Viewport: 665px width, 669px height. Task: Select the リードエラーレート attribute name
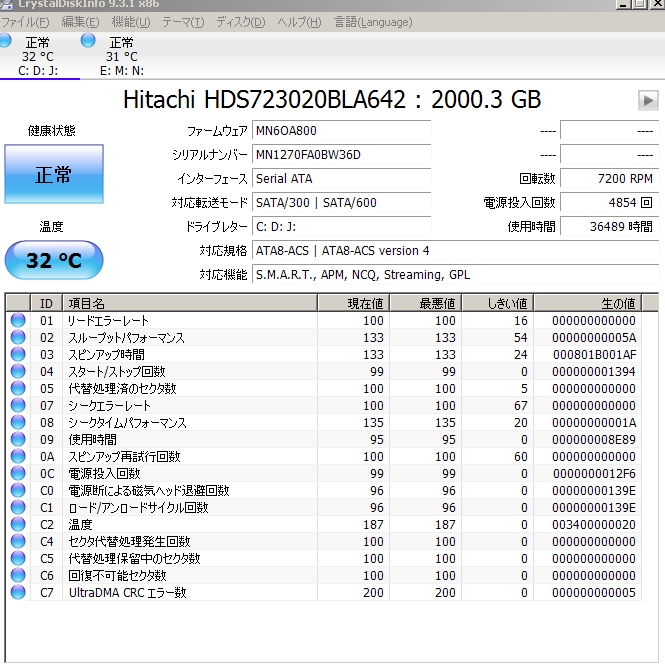(x=109, y=320)
